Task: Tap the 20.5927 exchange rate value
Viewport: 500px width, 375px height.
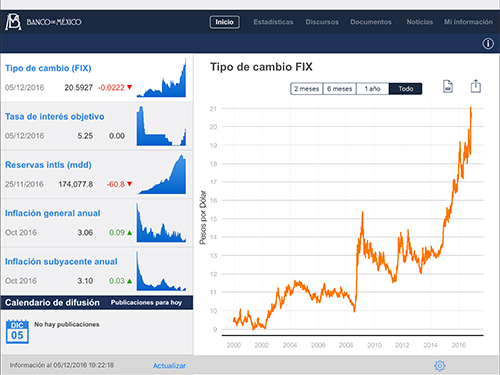Action: pyautogui.click(x=78, y=88)
